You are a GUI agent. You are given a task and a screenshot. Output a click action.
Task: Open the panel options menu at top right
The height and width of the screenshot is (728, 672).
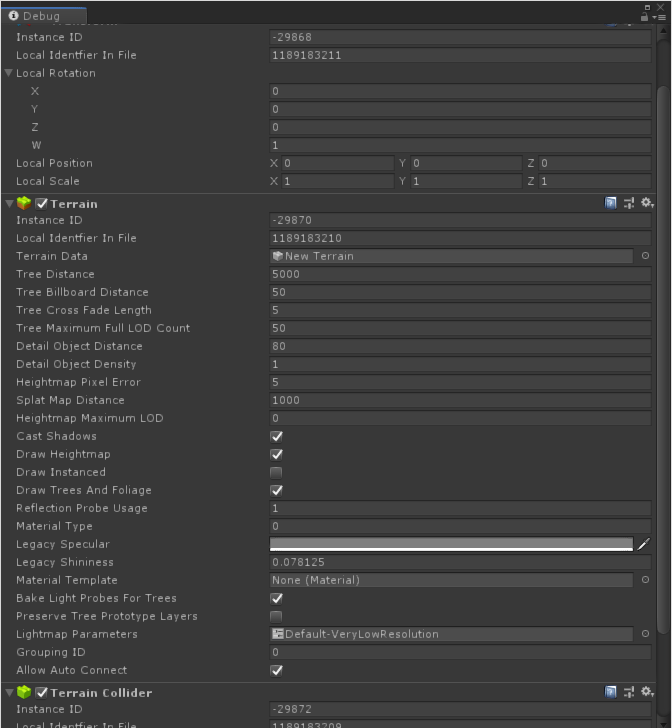tap(661, 16)
